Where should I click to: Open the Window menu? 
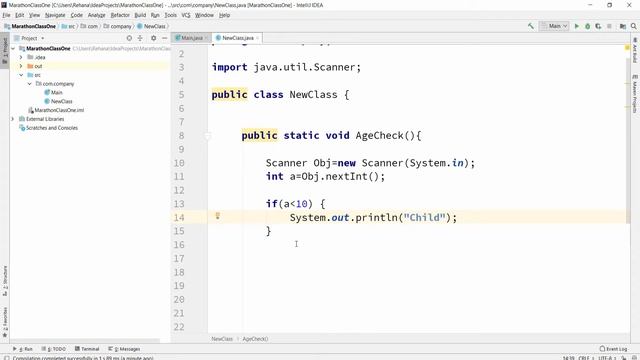coord(204,15)
